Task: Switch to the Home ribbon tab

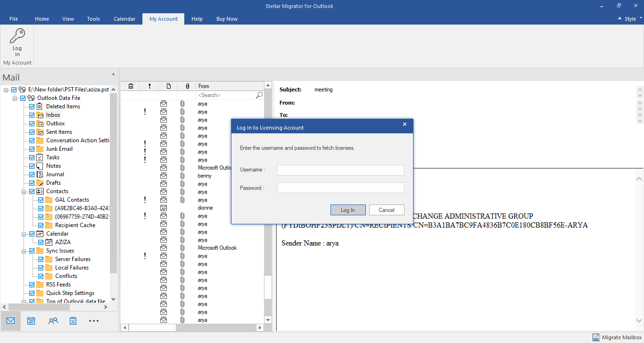Action: [x=42, y=19]
